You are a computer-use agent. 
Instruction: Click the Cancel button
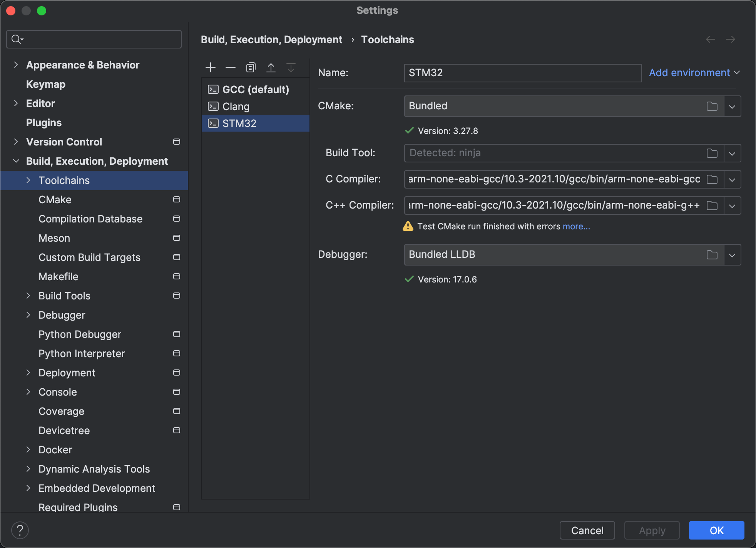pos(587,530)
